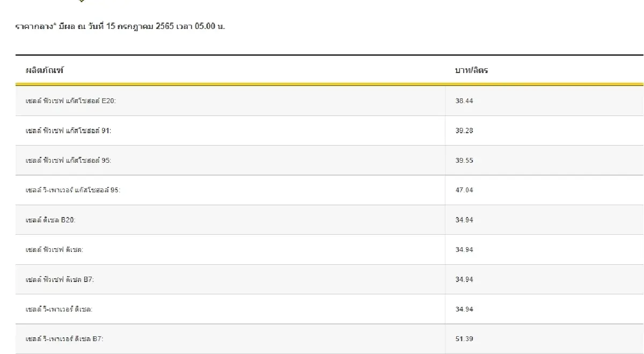Click the Shell FuelSave Gasohol E20 product name

tap(67, 101)
